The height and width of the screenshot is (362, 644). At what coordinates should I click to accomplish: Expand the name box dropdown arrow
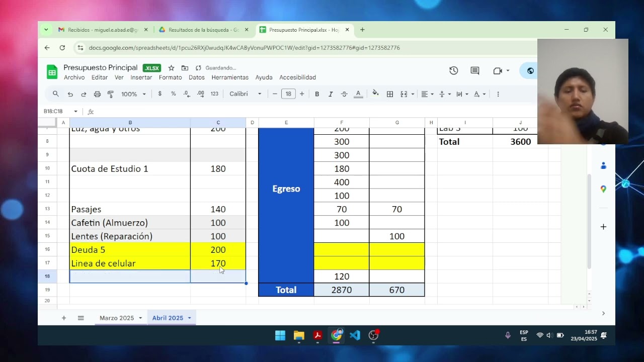pyautogui.click(x=75, y=111)
